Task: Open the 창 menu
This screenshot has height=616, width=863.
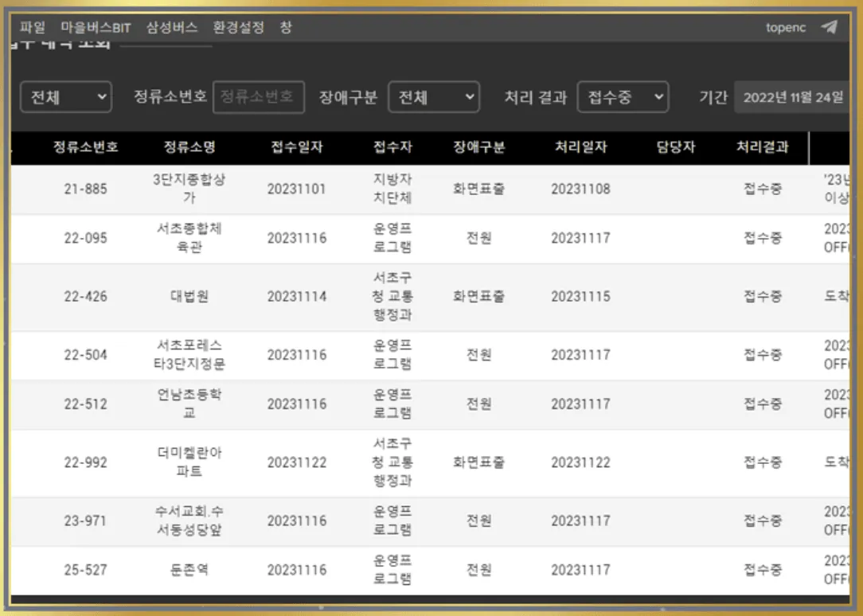Action: (286, 27)
